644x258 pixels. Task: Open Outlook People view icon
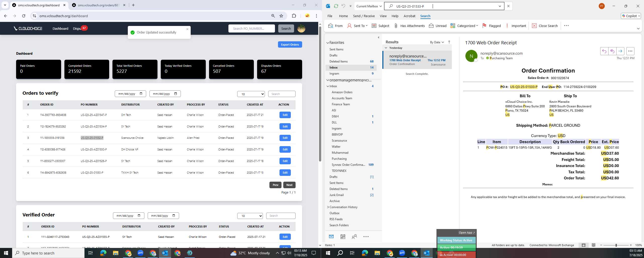(x=354, y=236)
